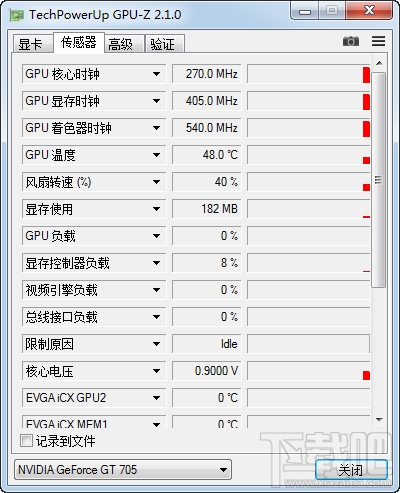
Task: Open the 核心电压 dropdown
Action: [x=156, y=371]
